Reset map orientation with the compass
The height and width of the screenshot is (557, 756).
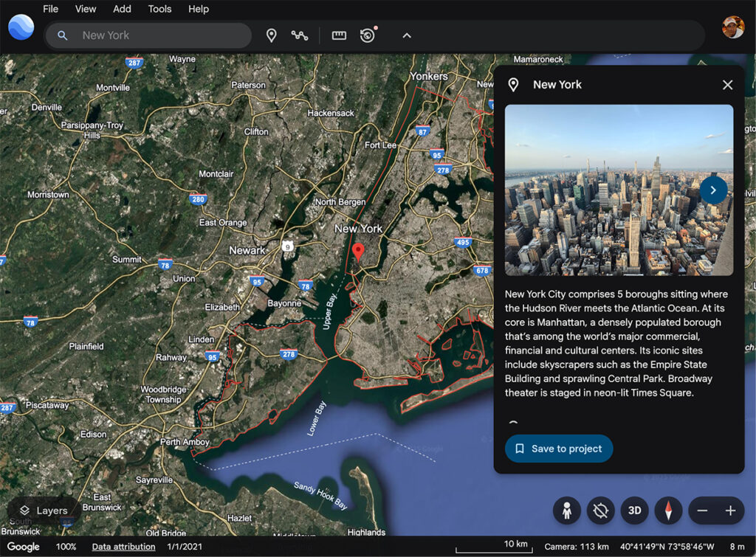pos(667,511)
